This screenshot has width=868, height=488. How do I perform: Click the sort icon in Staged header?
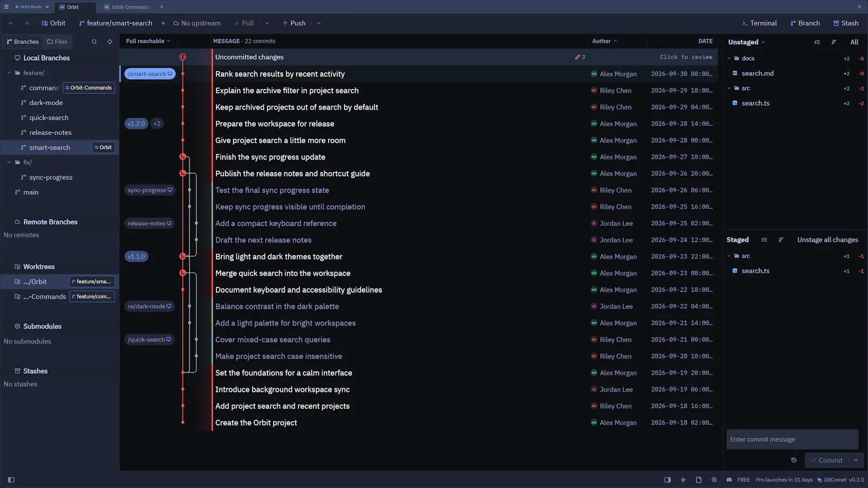[x=781, y=240]
